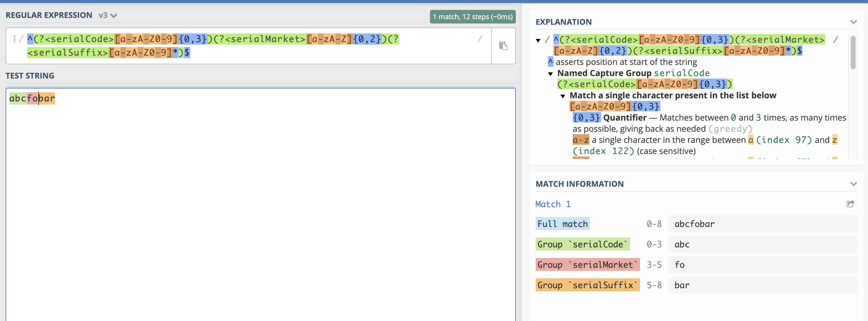Screen dimensions: 868x321
Task: Open the v3 regex version dropdown
Action: tap(108, 15)
